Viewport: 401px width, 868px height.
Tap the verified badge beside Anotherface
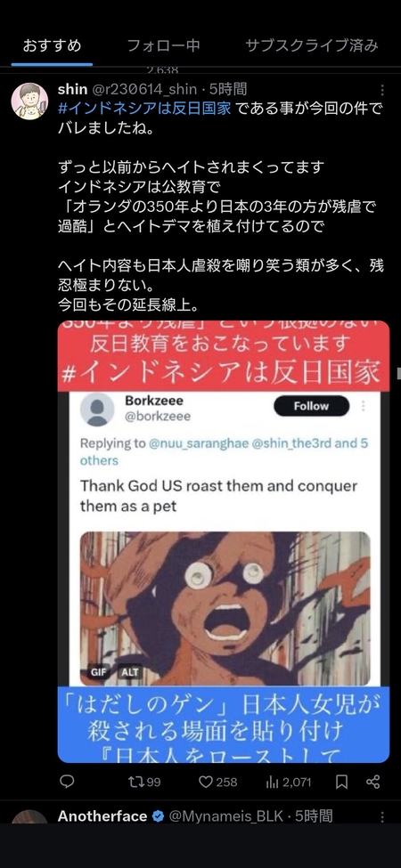click(158, 816)
